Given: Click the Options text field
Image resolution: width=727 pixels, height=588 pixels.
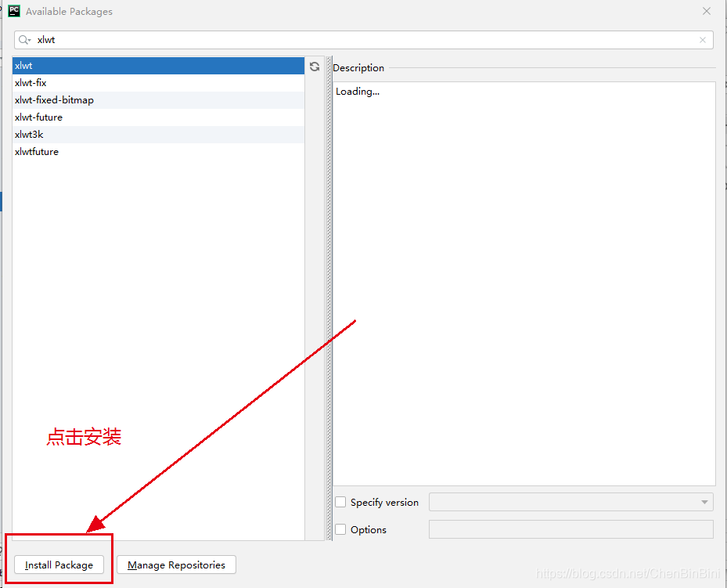Looking at the screenshot, I should [x=570, y=529].
